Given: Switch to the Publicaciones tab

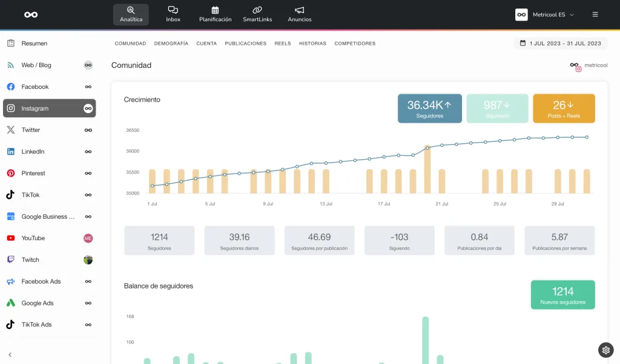Looking at the screenshot, I should coord(246,44).
